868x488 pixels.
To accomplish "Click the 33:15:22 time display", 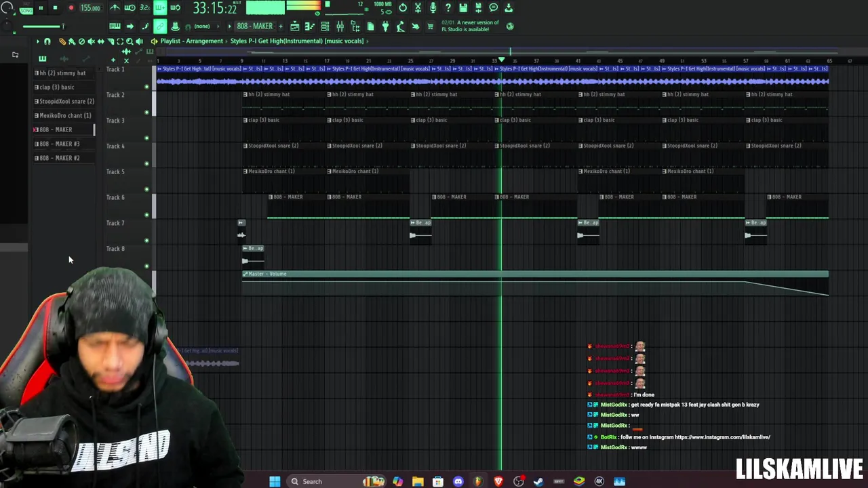I will coord(214,8).
